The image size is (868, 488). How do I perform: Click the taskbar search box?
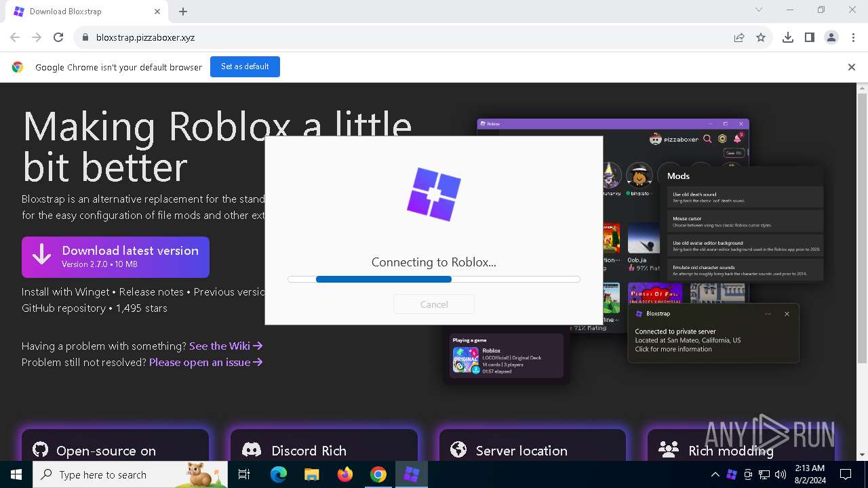[x=130, y=474]
